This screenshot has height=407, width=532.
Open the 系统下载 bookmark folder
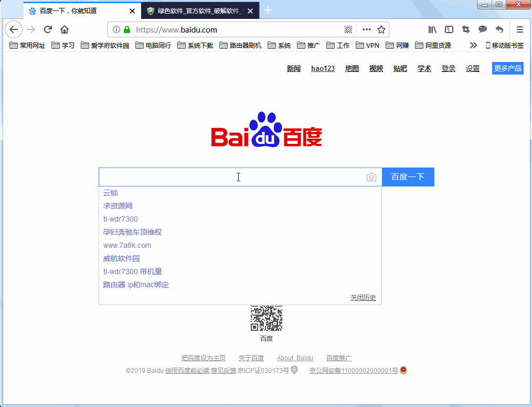point(195,45)
